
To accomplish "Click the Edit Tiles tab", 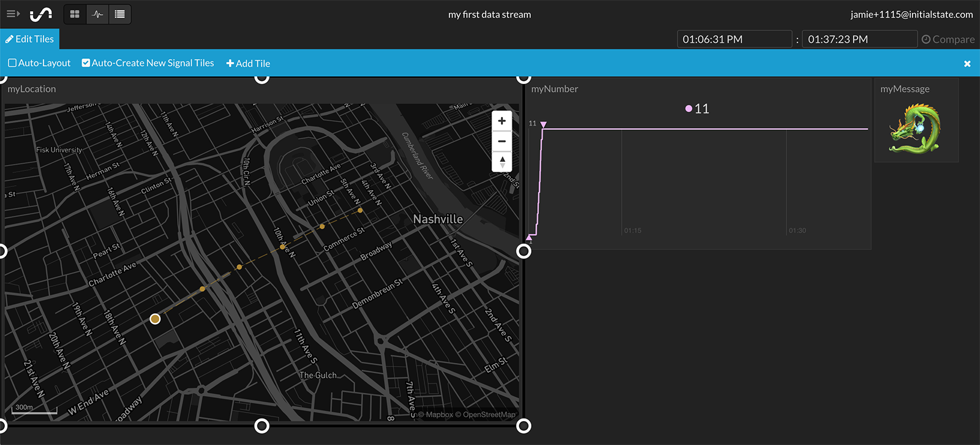I will 29,39.
